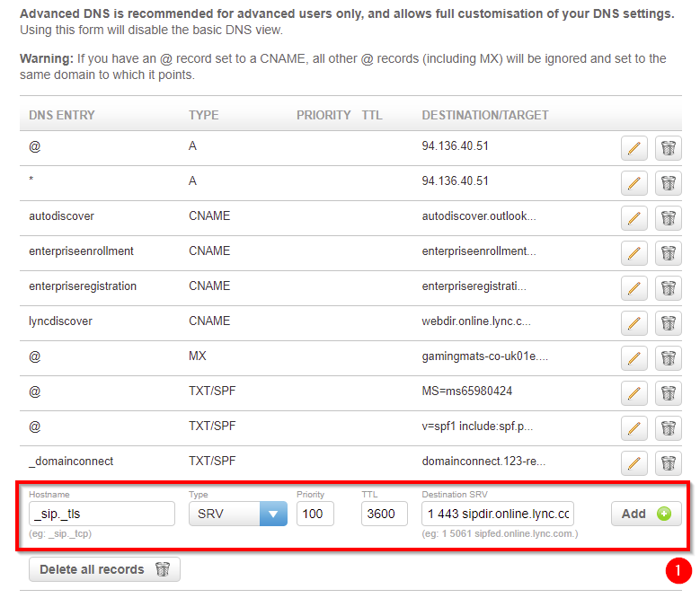The image size is (700, 598).
Task: Click the blue Type dropdown arrow
Action: click(x=273, y=514)
